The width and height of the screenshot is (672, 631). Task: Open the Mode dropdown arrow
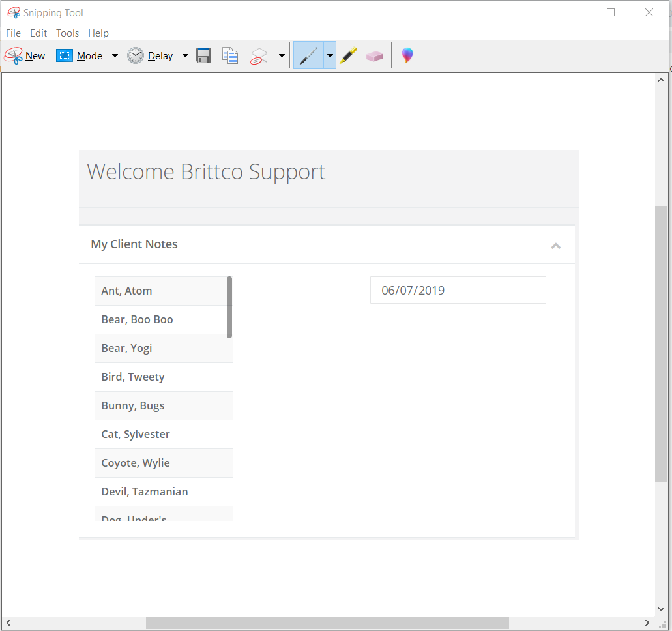click(x=115, y=56)
